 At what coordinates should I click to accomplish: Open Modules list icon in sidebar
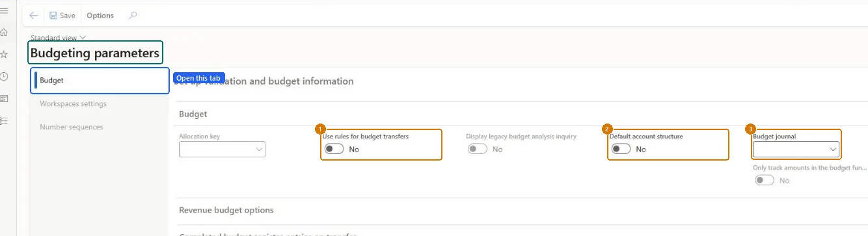pyautogui.click(x=4, y=121)
